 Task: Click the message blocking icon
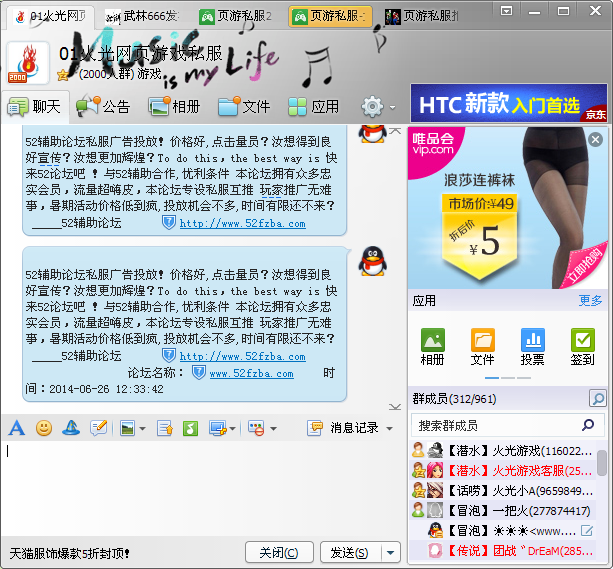pyautogui.click(x=256, y=428)
